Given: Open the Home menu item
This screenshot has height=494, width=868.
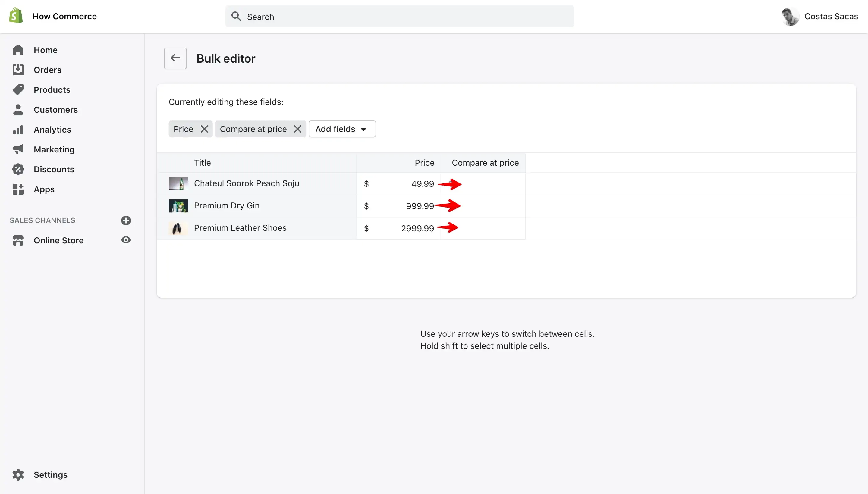Looking at the screenshot, I should (x=46, y=50).
